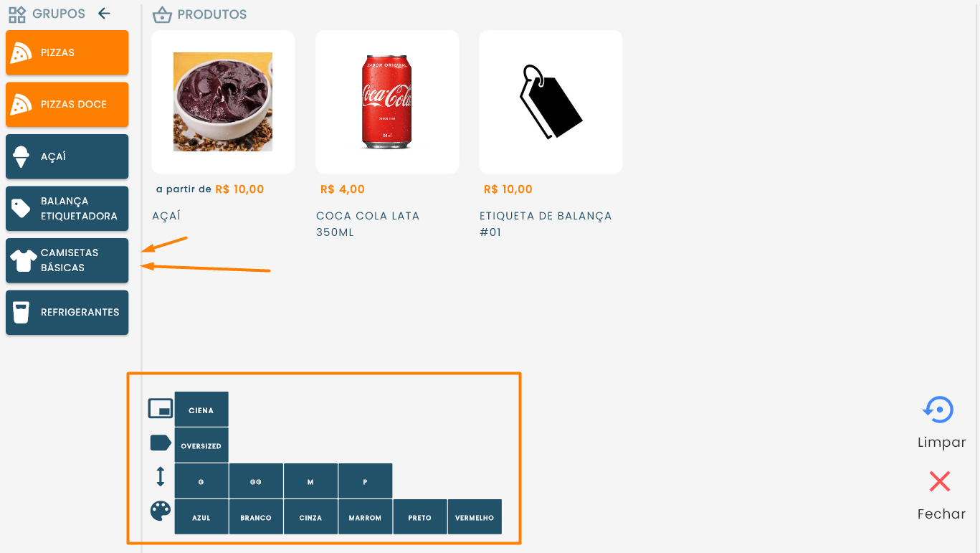The height and width of the screenshot is (553, 980).
Task: Open the Balança Etiquetadora group
Action: (x=67, y=209)
